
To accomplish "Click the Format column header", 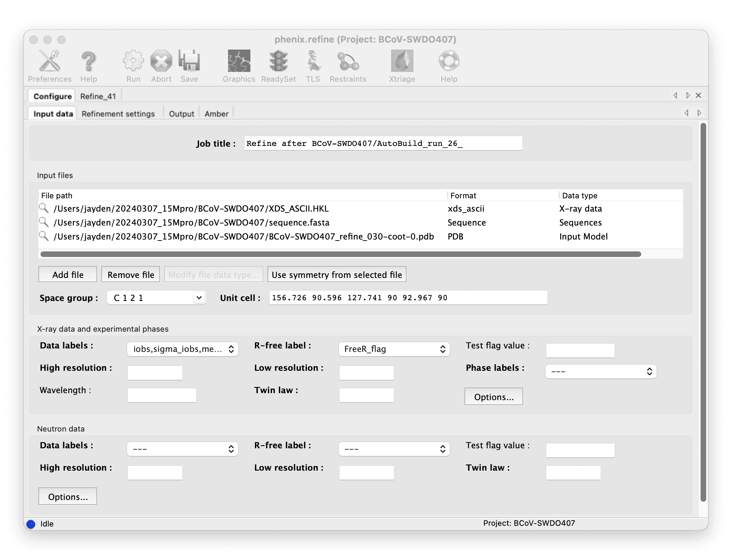I will click(x=503, y=196).
